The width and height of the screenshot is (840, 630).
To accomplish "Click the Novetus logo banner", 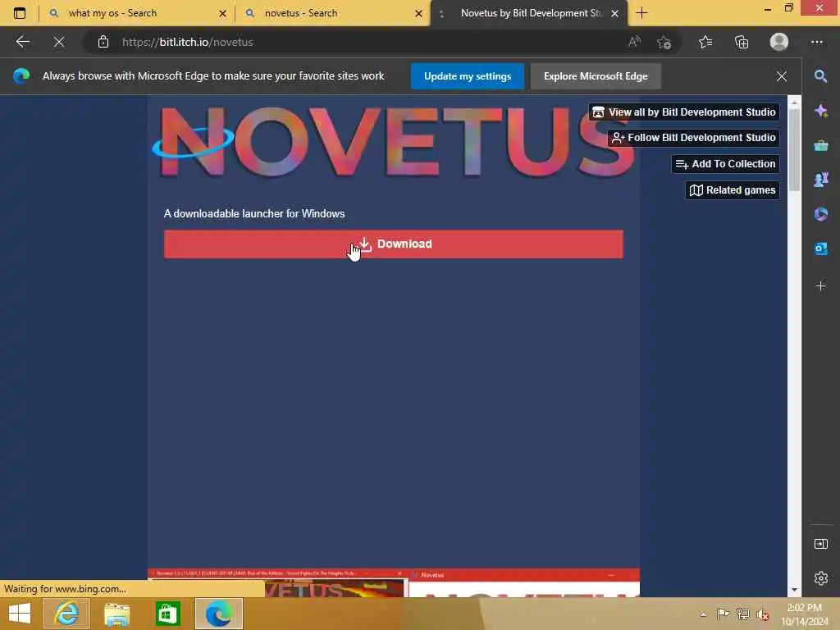I will click(394, 142).
